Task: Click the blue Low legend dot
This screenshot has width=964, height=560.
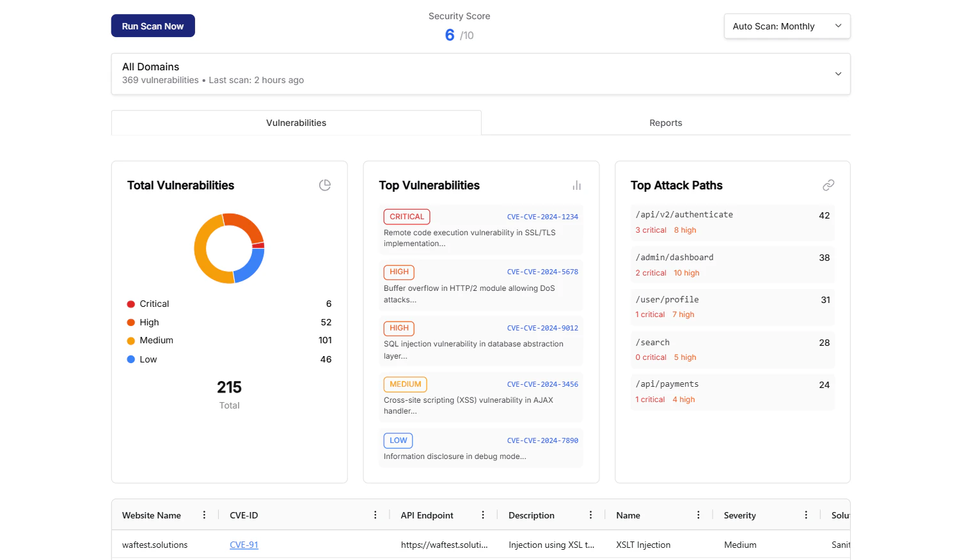Action: 131,359
